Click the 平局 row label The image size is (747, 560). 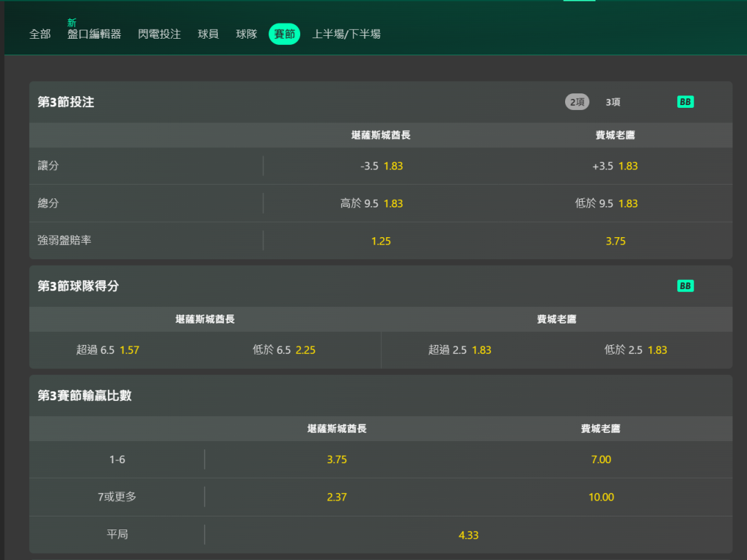pos(117,534)
